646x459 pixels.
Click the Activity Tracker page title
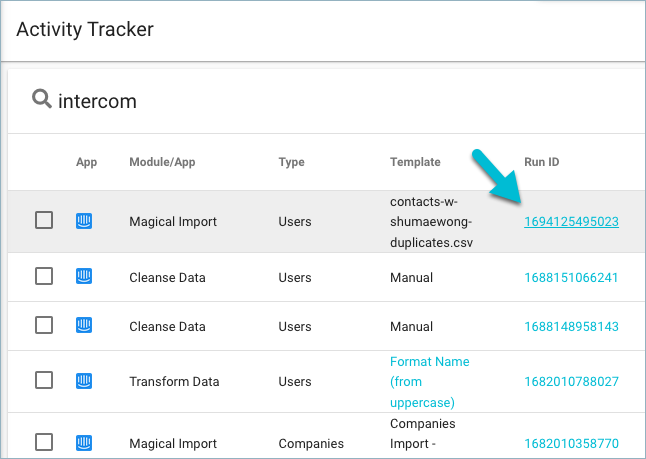coord(85,30)
